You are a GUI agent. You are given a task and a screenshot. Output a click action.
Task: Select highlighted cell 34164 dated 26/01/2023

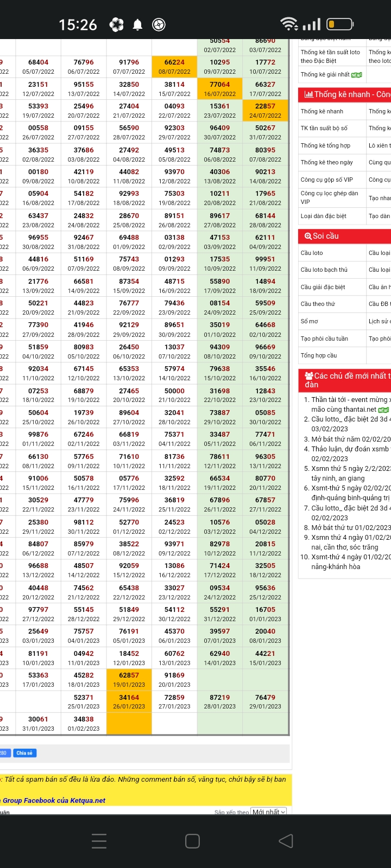click(x=129, y=702)
